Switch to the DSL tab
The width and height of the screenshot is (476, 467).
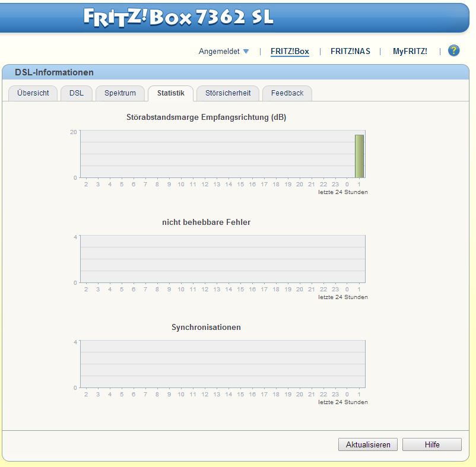[77, 93]
